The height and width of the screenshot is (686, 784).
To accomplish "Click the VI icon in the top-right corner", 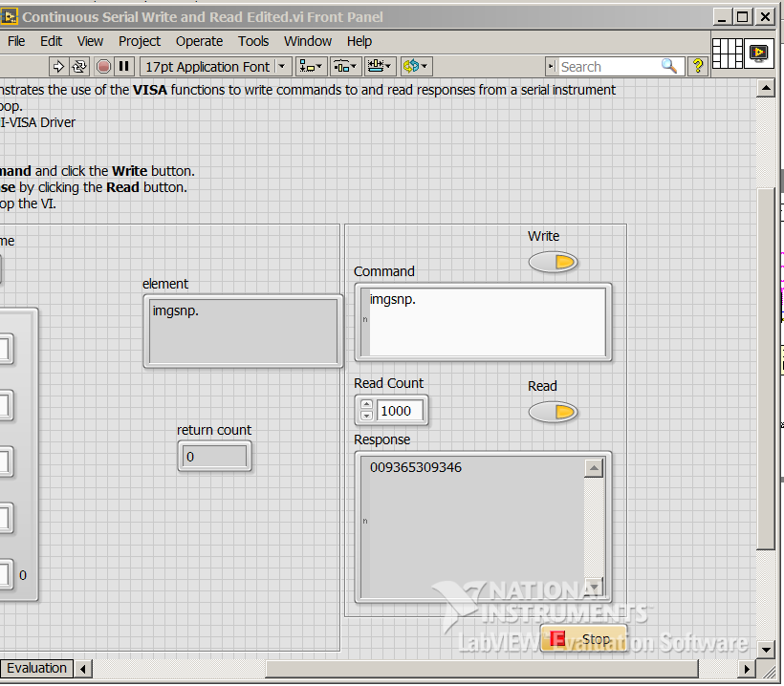I will coord(759,53).
